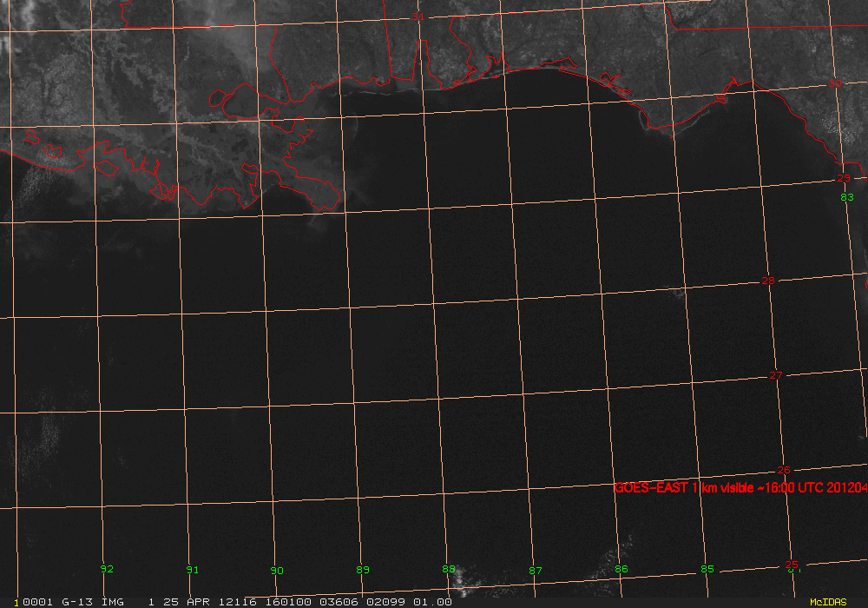Click the green longitude label 85
868x608 pixels.
(x=707, y=569)
